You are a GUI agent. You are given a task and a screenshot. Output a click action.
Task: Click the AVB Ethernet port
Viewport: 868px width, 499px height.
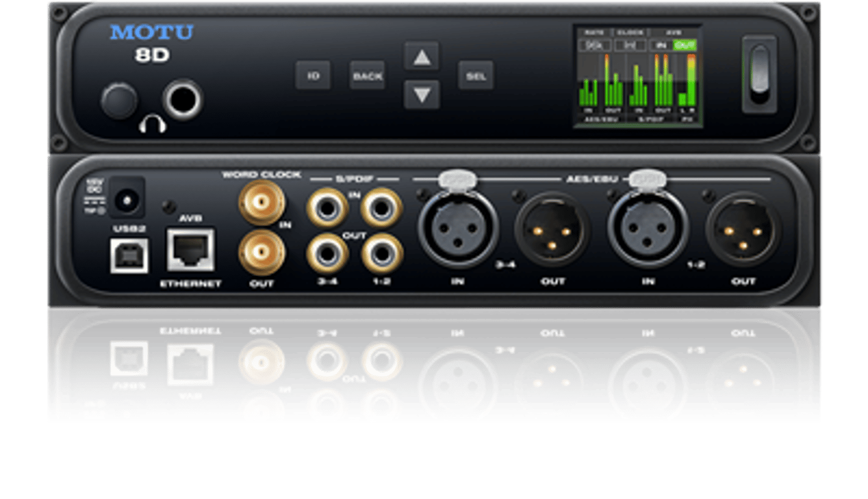pos(190,249)
